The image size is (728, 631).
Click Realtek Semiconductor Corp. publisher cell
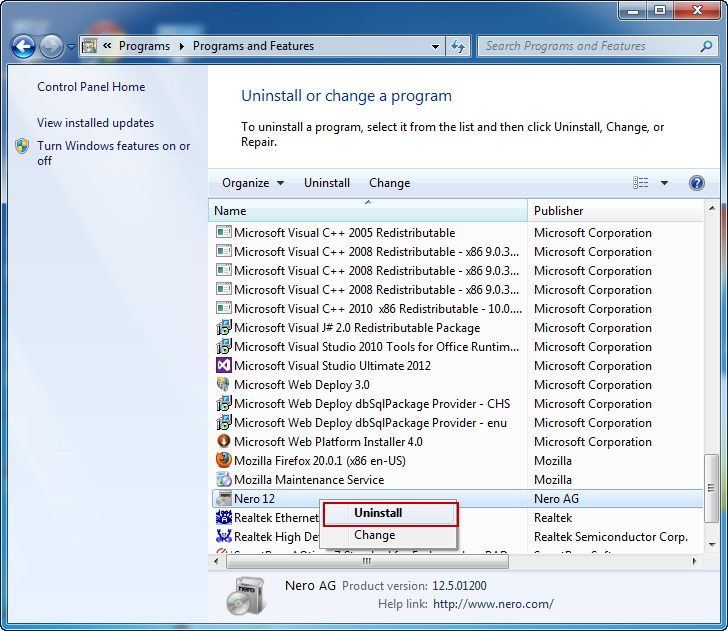pyautogui.click(x=611, y=537)
